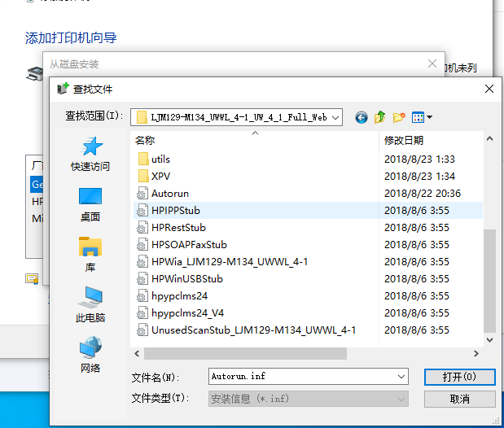This screenshot has height=428, width=504.
Task: Click the Open (打开) button
Action: tap(460, 377)
